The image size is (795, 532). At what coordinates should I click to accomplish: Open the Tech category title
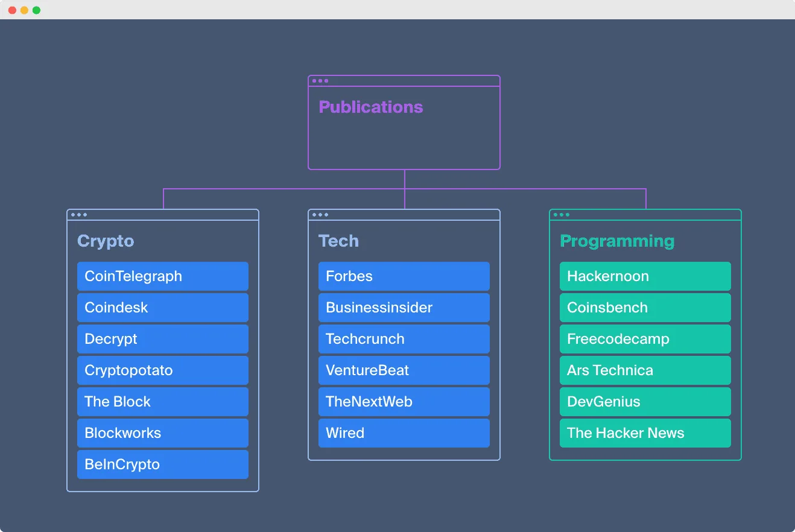coord(338,241)
